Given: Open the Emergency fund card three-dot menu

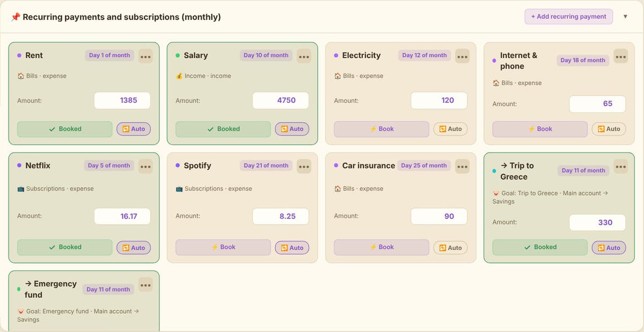Looking at the screenshot, I should point(145,284).
